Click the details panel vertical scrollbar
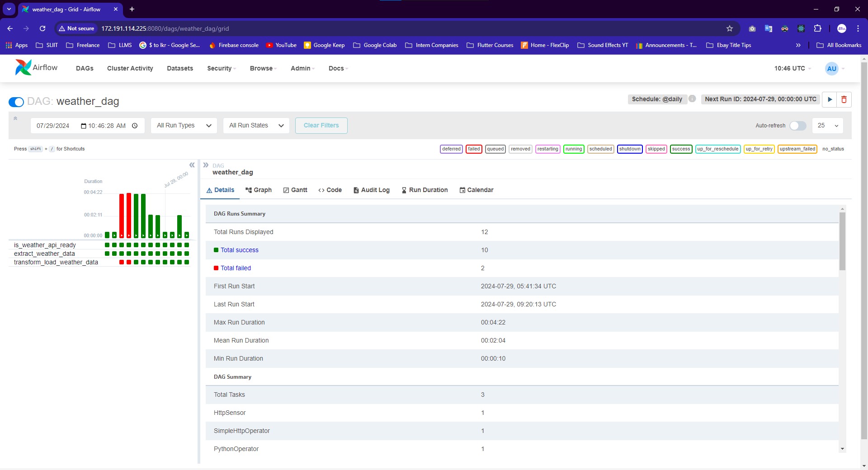Image resolution: width=868 pixels, height=470 pixels. pos(842,241)
